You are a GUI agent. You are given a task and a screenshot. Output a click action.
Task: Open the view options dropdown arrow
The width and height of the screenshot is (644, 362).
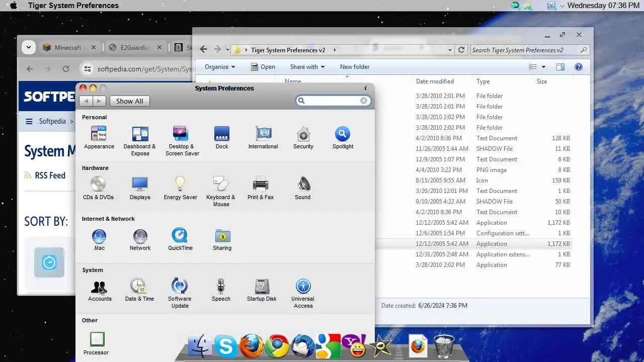point(543,67)
